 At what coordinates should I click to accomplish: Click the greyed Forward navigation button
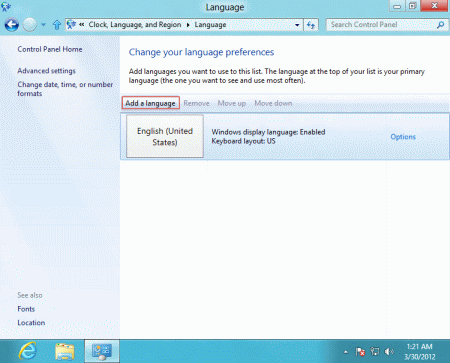30,25
